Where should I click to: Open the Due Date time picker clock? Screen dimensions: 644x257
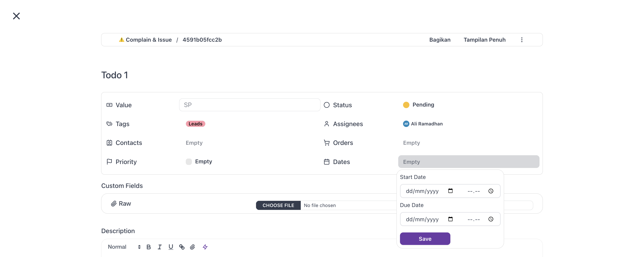click(491, 219)
